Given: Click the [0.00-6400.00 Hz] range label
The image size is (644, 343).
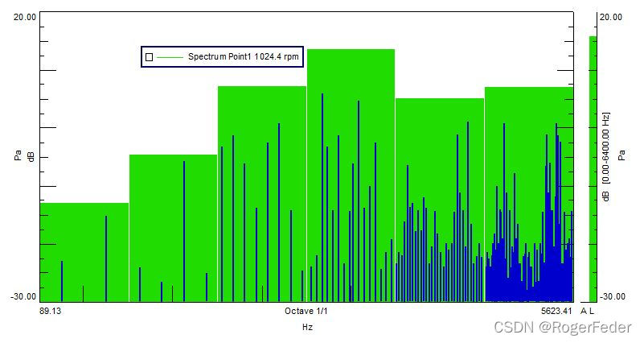Looking at the screenshot, I should (605, 148).
